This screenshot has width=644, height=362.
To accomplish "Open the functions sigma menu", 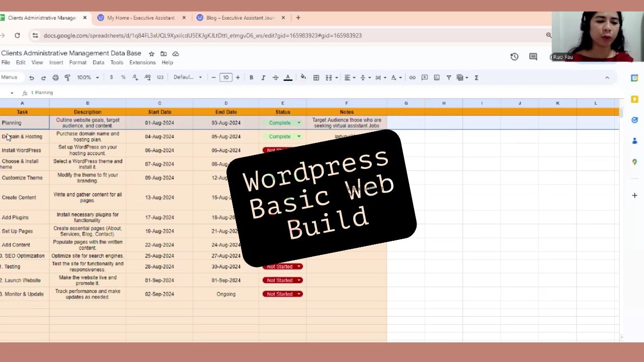I will [476, 77].
